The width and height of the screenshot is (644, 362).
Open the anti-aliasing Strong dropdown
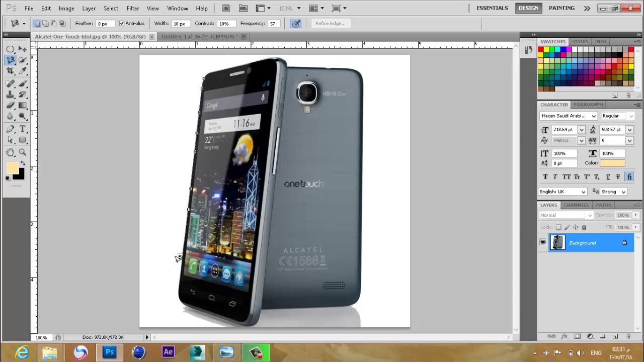click(613, 192)
